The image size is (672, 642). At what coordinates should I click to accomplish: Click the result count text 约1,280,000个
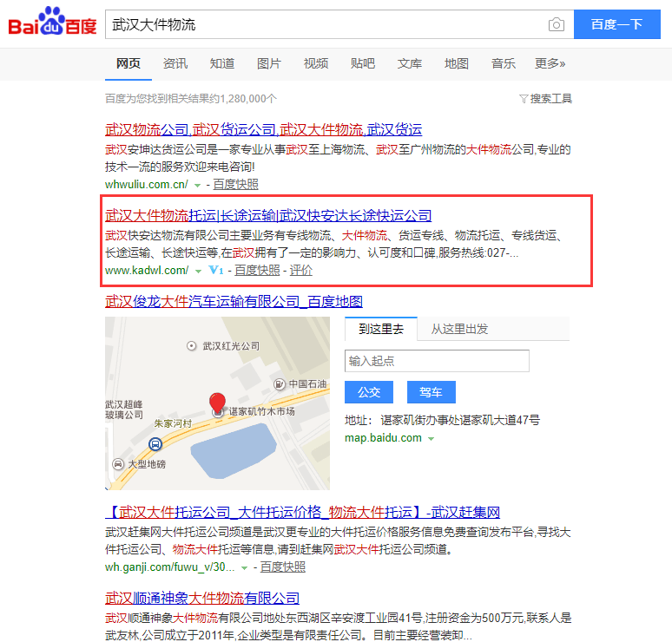click(x=244, y=99)
